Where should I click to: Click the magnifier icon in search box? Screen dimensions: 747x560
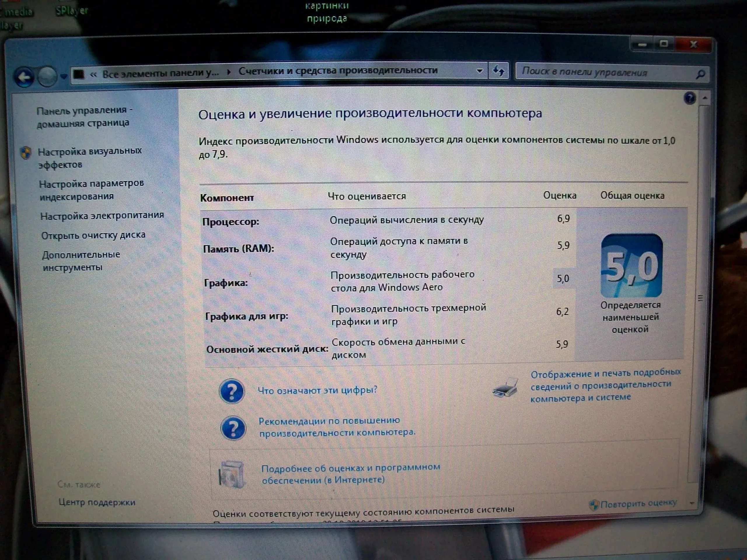pyautogui.click(x=700, y=74)
